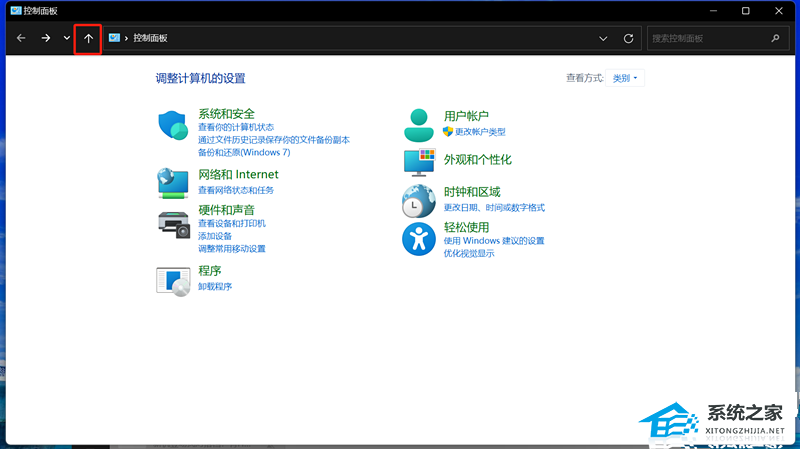Image resolution: width=800 pixels, height=449 pixels.
Task: Open 更改日期、时间或数字格式 link
Action: click(494, 208)
